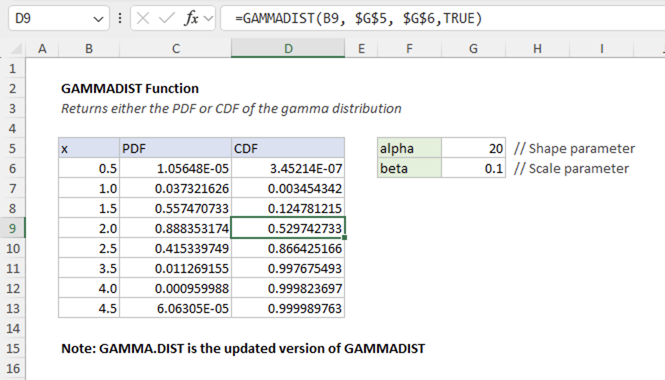
Task: Click the fill handle on cell D9
Action: (x=344, y=238)
